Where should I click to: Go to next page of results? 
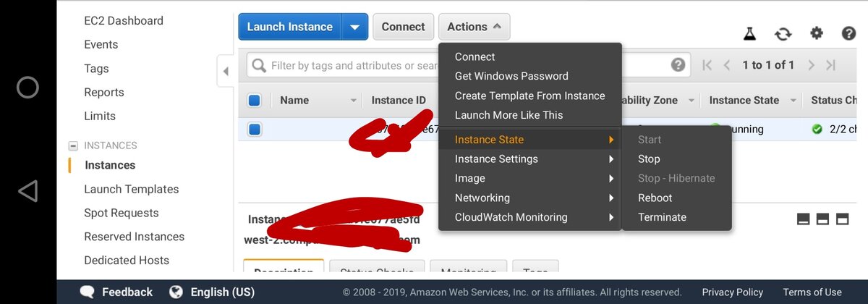pyautogui.click(x=812, y=65)
